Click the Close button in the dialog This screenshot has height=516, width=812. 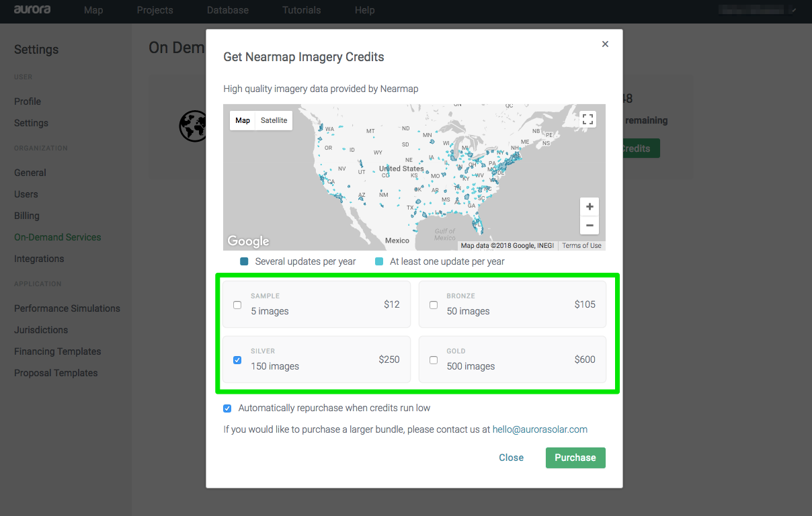point(511,458)
